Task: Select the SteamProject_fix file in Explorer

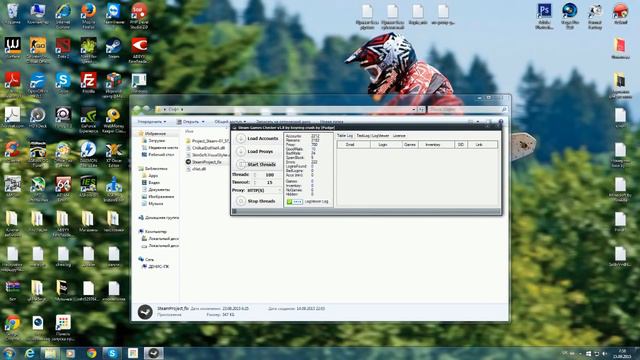Action: point(204,162)
